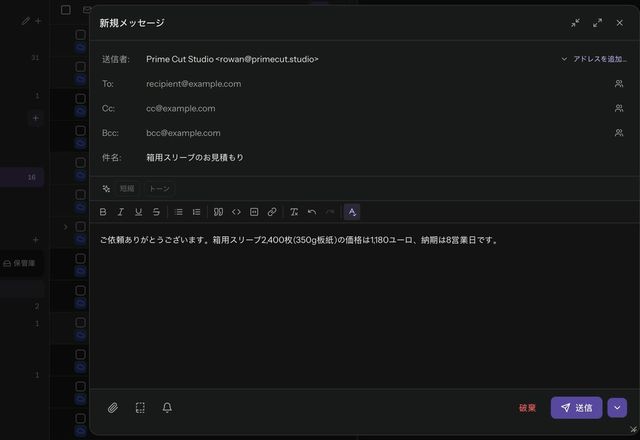Attach a file with the paperclip
Screen dimensions: 640x440
coord(113,407)
